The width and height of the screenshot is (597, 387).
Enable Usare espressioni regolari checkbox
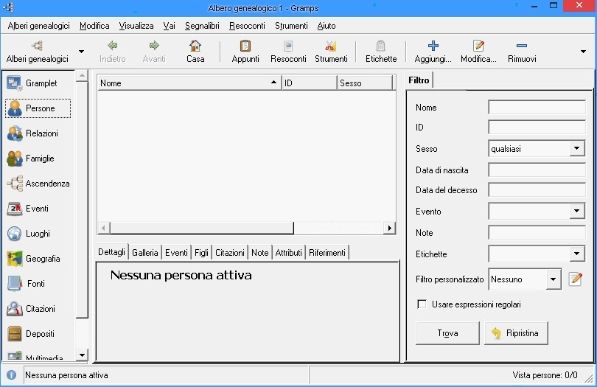(x=422, y=304)
